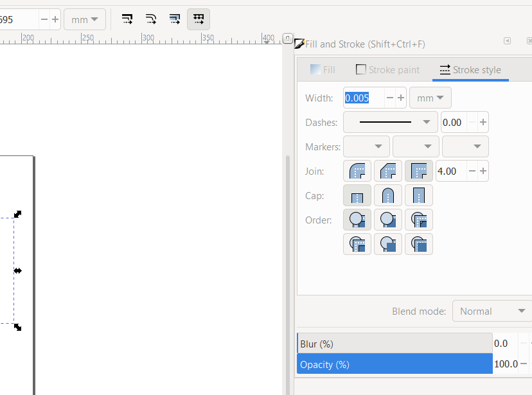Select the butt cap icon

357,195
